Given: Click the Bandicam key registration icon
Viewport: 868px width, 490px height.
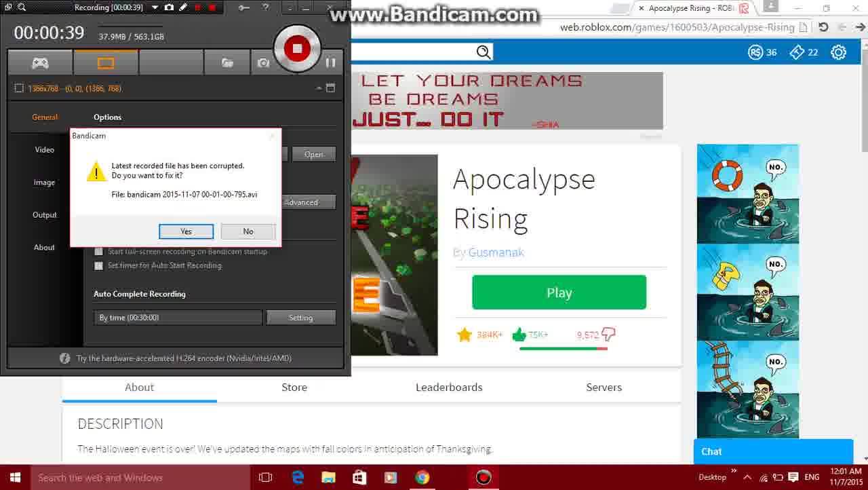Looking at the screenshot, I should coord(245,7).
